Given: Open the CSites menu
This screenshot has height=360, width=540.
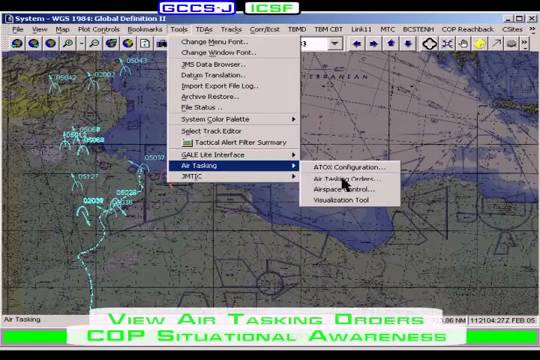Looking at the screenshot, I should pyautogui.click(x=512, y=30).
